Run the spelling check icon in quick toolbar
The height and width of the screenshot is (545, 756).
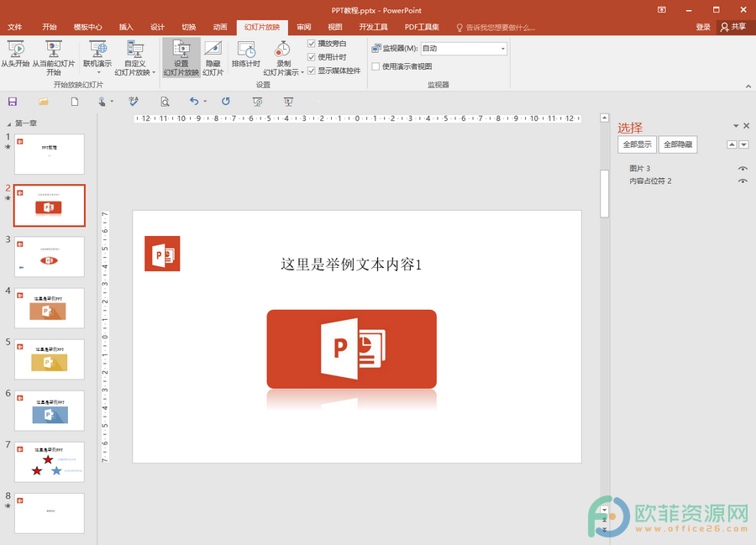(134, 102)
